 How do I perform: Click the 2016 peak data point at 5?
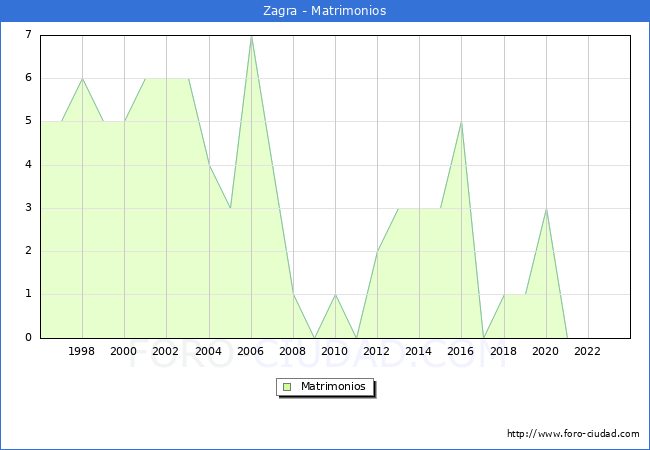coord(461,122)
